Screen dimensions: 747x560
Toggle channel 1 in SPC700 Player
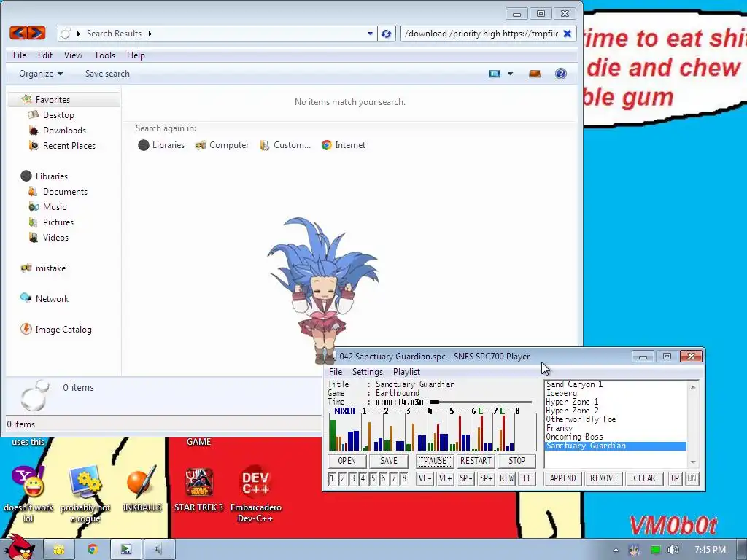[x=332, y=478]
